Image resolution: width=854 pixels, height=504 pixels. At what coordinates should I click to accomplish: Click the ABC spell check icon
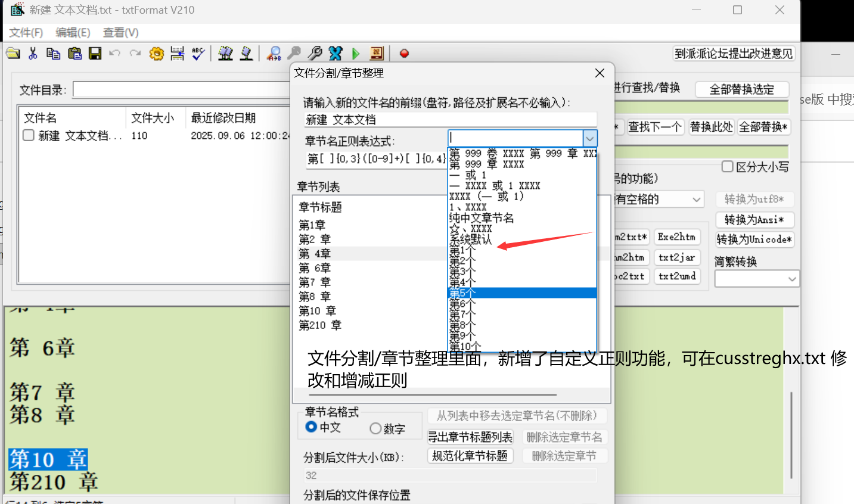(x=198, y=53)
